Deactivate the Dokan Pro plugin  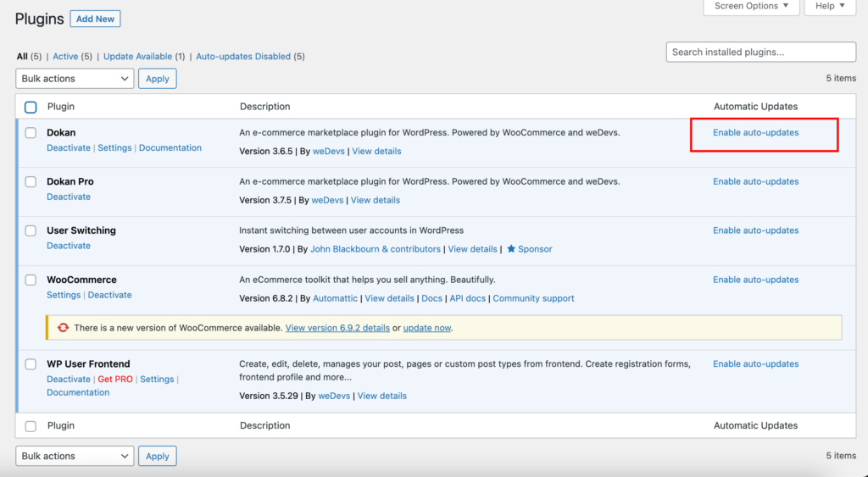pos(69,197)
